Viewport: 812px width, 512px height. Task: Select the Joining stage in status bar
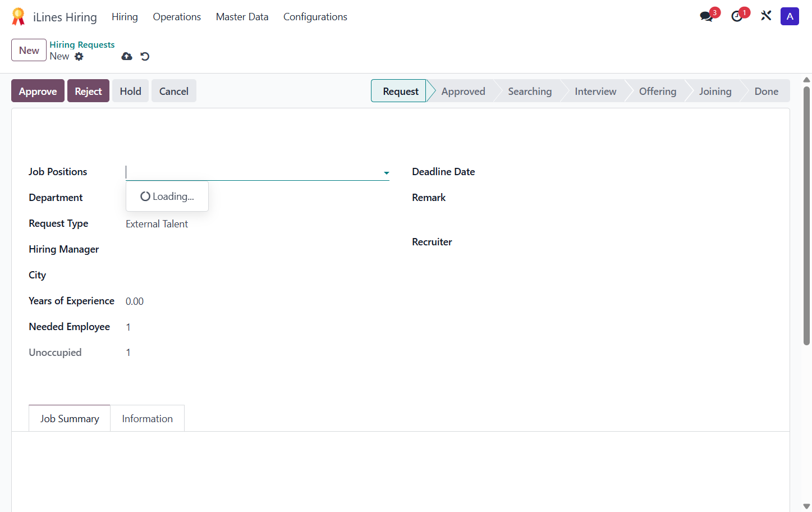point(715,91)
